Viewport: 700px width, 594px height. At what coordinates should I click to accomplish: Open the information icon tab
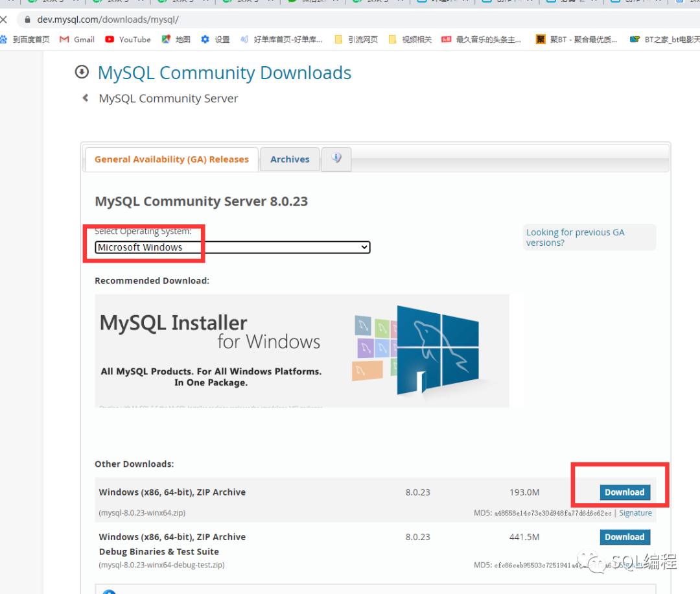336,158
